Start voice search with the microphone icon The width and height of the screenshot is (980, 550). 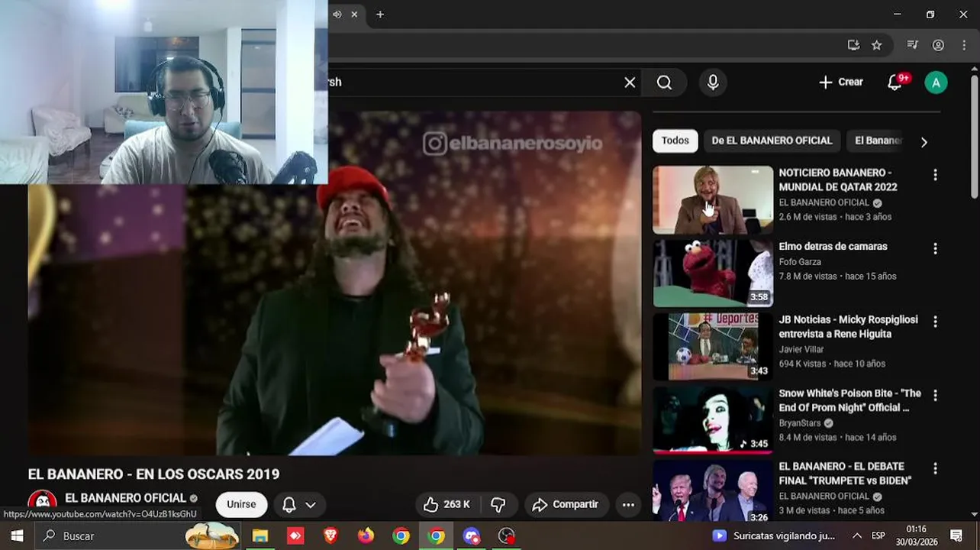[713, 82]
